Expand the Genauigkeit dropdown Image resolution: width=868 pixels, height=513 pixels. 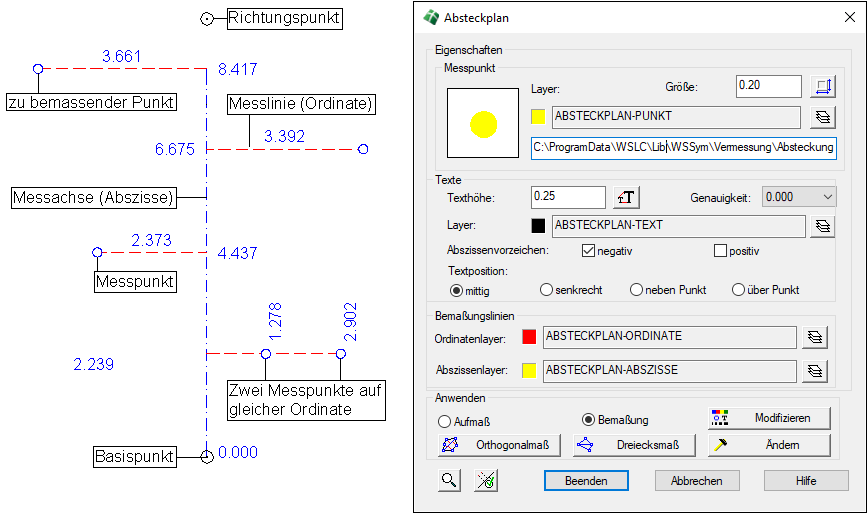click(x=797, y=198)
